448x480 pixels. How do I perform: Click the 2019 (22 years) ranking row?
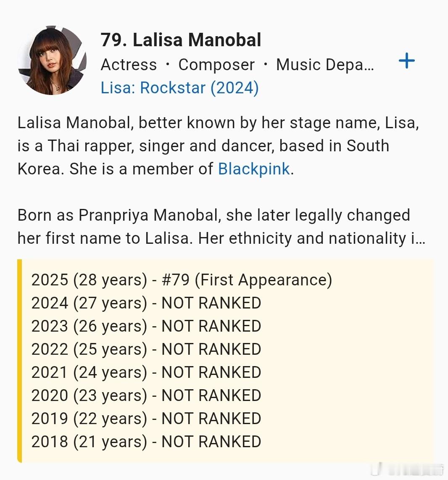146,419
